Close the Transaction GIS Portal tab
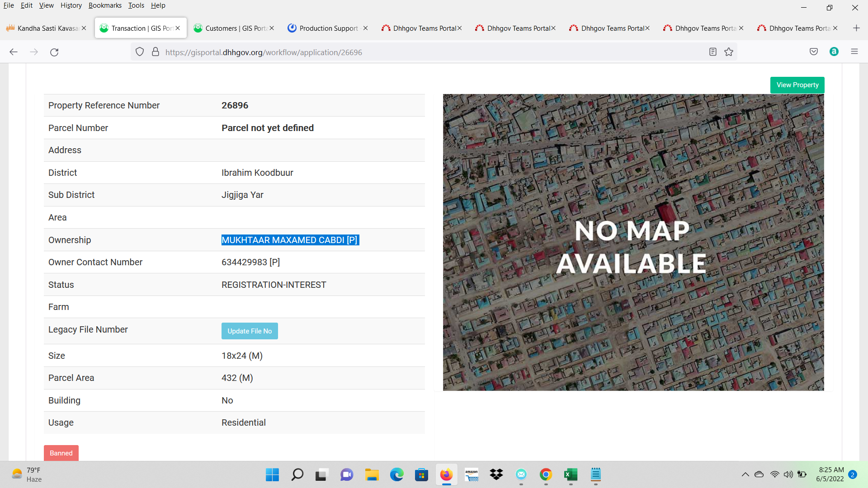 point(178,28)
